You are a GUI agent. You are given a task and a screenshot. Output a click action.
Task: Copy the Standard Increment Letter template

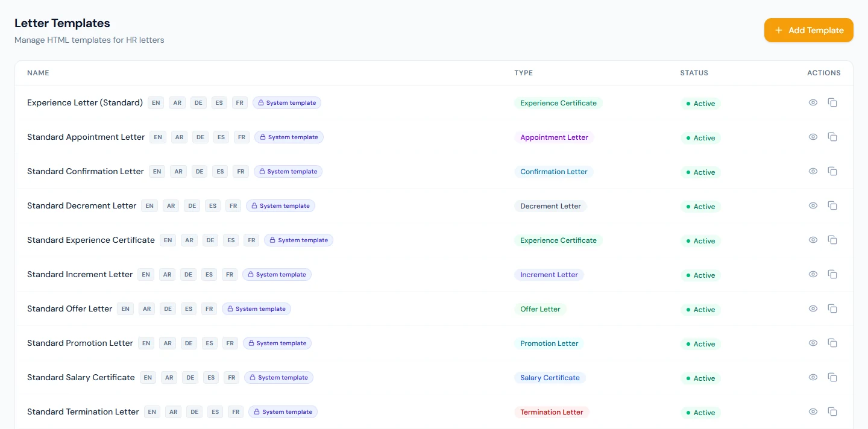tap(832, 274)
